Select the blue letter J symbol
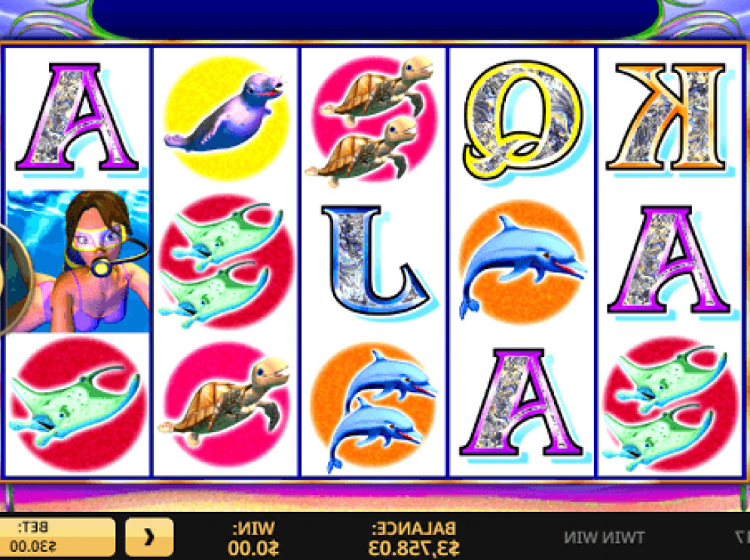 coord(376,261)
